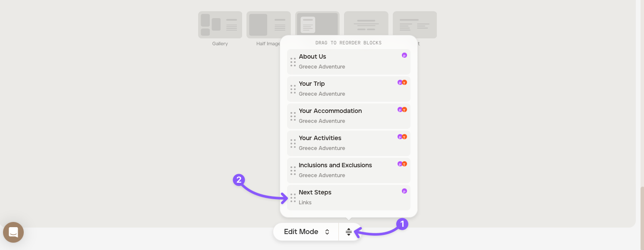Open the Edit Mode dropdown
The image size is (644, 250).
pyautogui.click(x=306, y=232)
